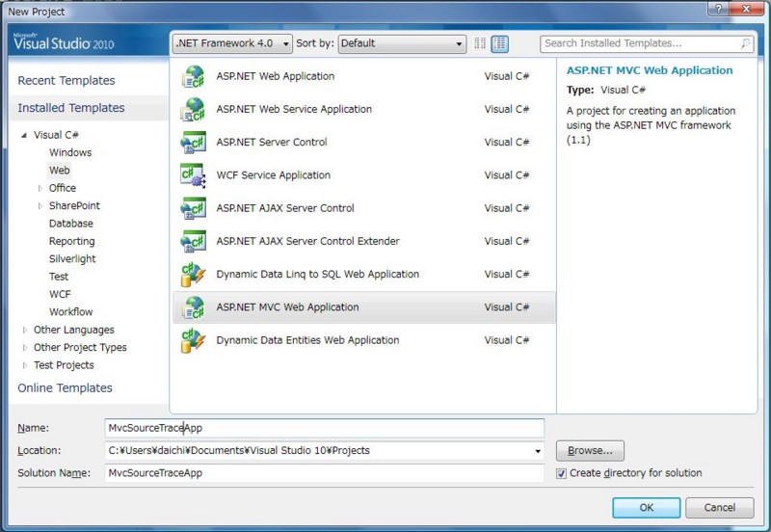The width and height of the screenshot is (771, 532).
Task: Select the Test category under Visual C#
Action: coord(59,277)
